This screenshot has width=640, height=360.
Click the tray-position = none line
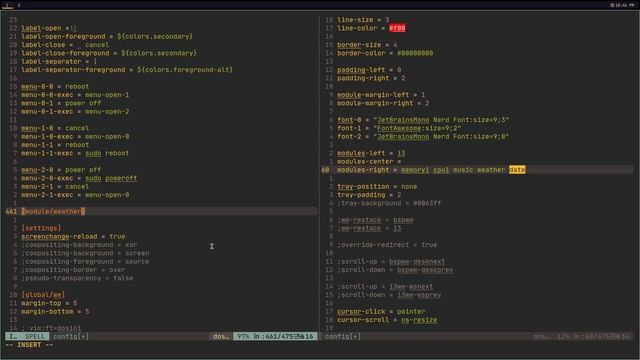pyautogui.click(x=377, y=187)
